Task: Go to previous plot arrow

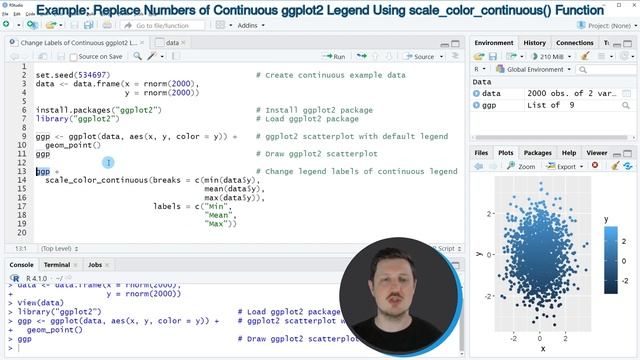Action: click(479, 166)
